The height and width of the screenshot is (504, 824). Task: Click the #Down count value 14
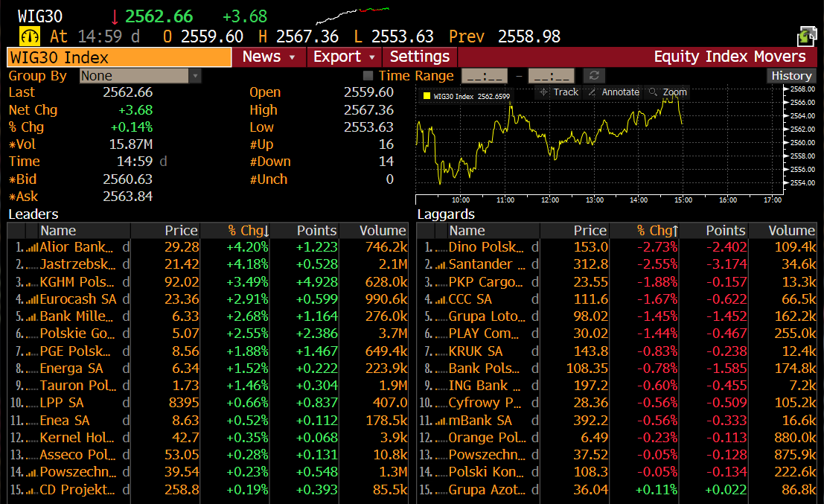coord(386,162)
